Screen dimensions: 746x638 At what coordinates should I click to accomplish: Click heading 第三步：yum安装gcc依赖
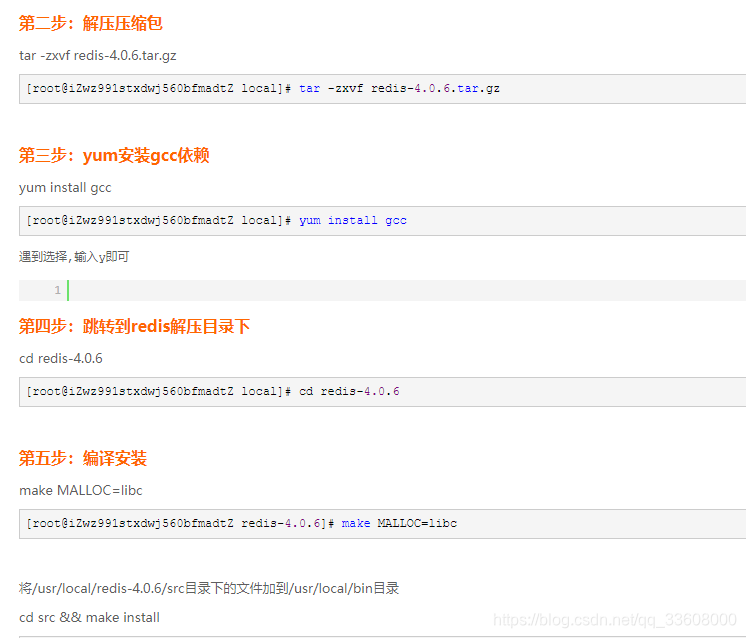click(114, 155)
